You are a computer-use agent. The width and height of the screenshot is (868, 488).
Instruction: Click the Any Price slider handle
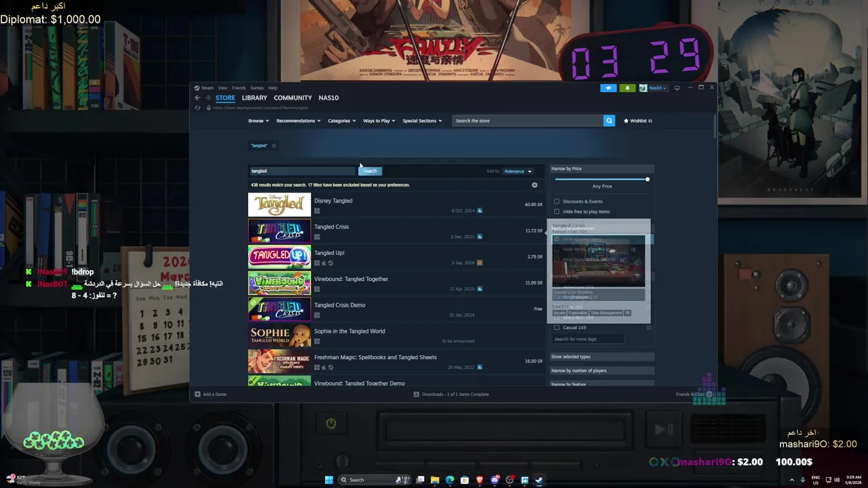(648, 179)
